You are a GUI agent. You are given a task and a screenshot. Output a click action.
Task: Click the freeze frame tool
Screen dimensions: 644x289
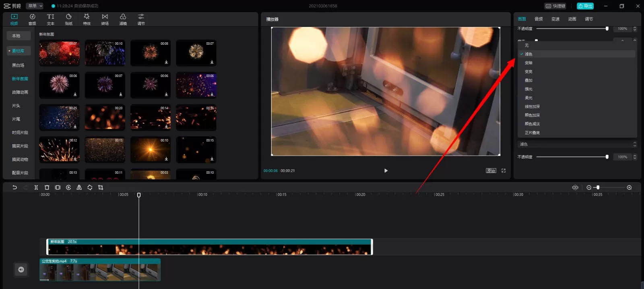[58, 187]
